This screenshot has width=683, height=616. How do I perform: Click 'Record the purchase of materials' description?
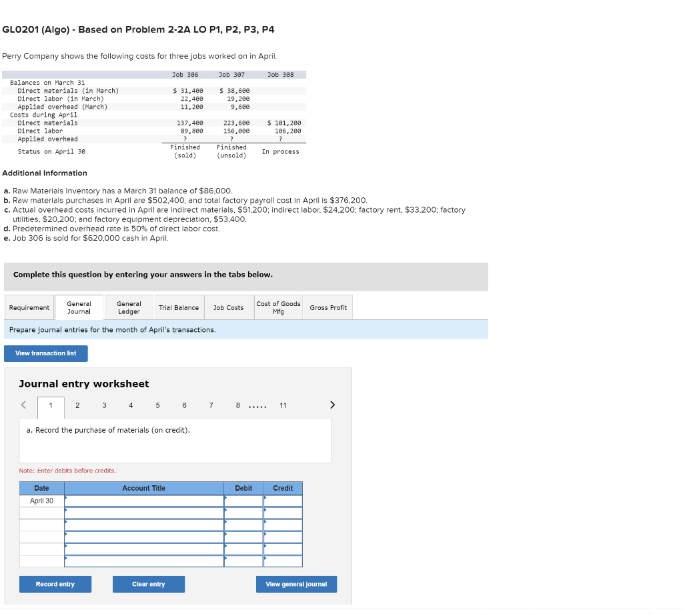click(108, 430)
